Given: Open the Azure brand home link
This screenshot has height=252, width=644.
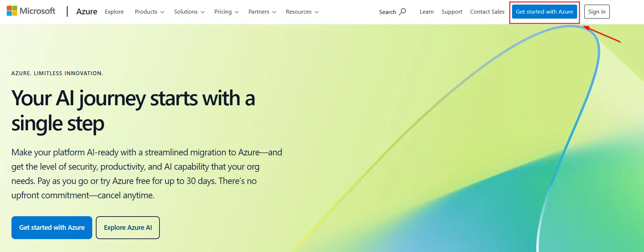Looking at the screenshot, I should point(87,11).
